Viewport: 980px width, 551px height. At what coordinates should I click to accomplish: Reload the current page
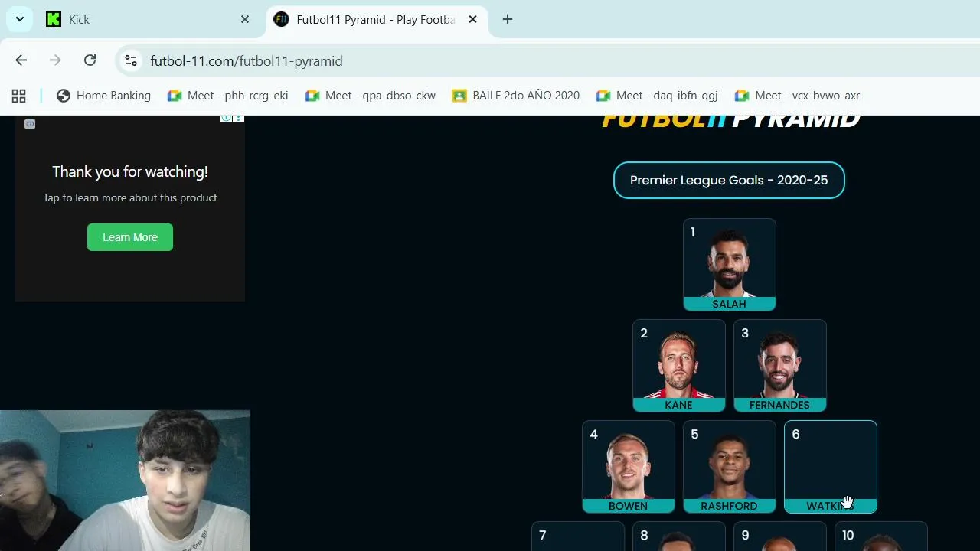click(x=90, y=60)
